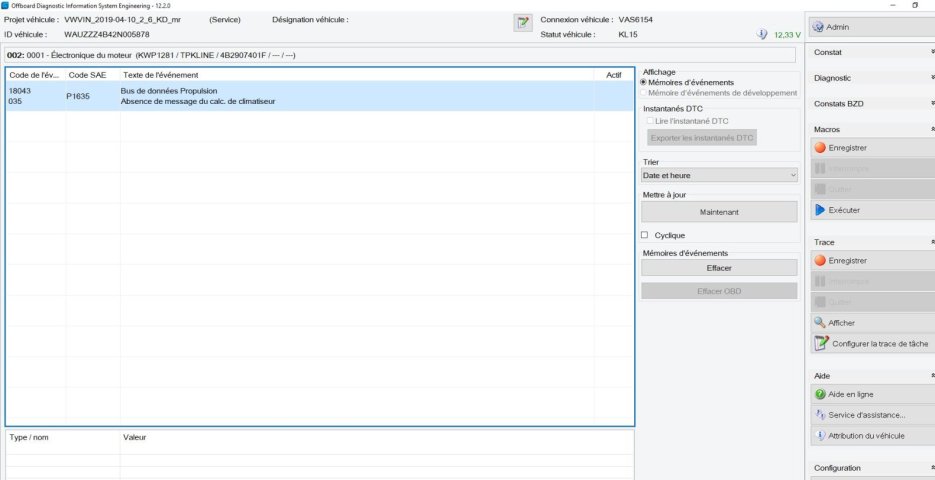Click Service d'assistance icon
Image resolution: width=935 pixels, height=480 pixels.
(820, 414)
